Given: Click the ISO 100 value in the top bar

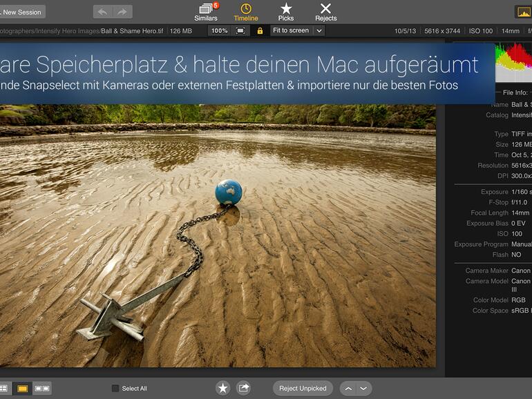Looking at the screenshot, I should coord(480,31).
